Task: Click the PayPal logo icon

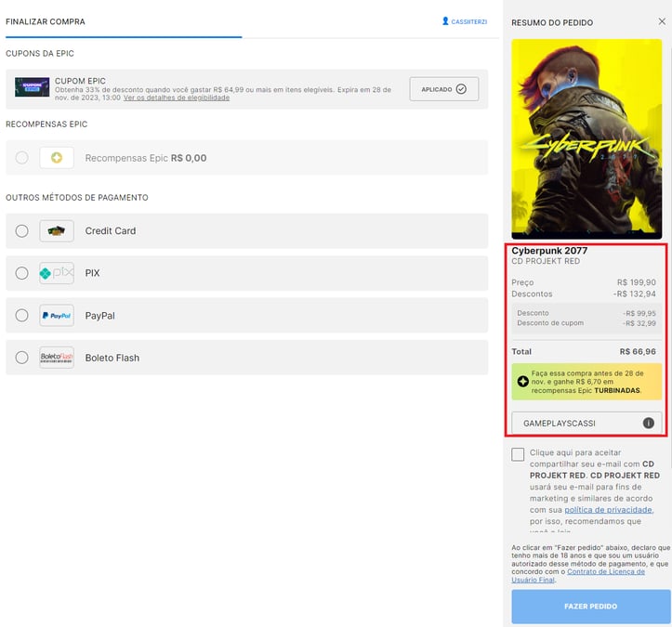Action: (57, 316)
